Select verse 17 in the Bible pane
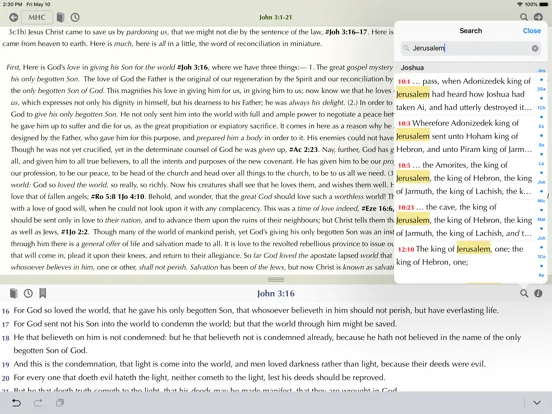The height and width of the screenshot is (414, 552). 199,324
